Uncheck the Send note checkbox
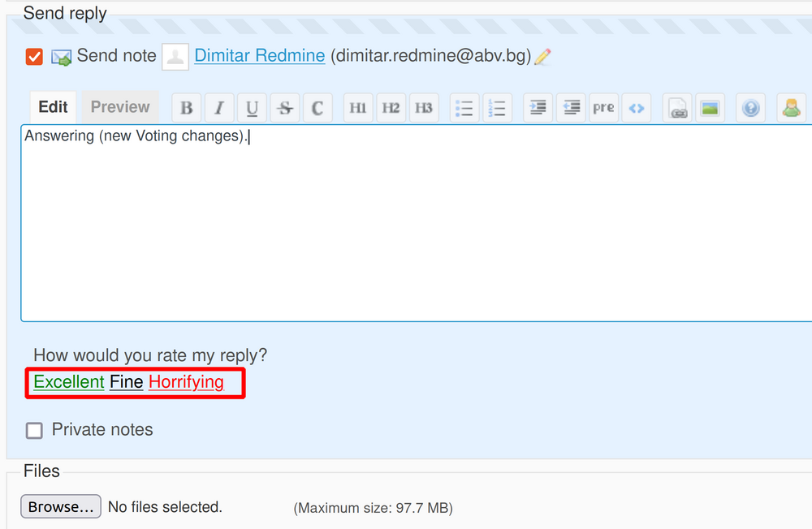This screenshot has height=529, width=812. coord(34,57)
